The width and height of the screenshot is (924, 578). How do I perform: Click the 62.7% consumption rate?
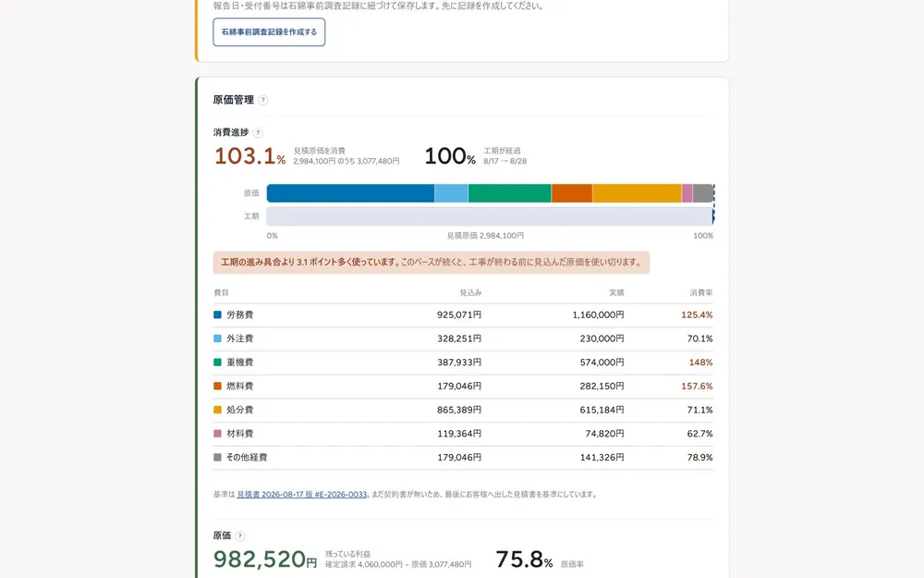[x=700, y=434]
